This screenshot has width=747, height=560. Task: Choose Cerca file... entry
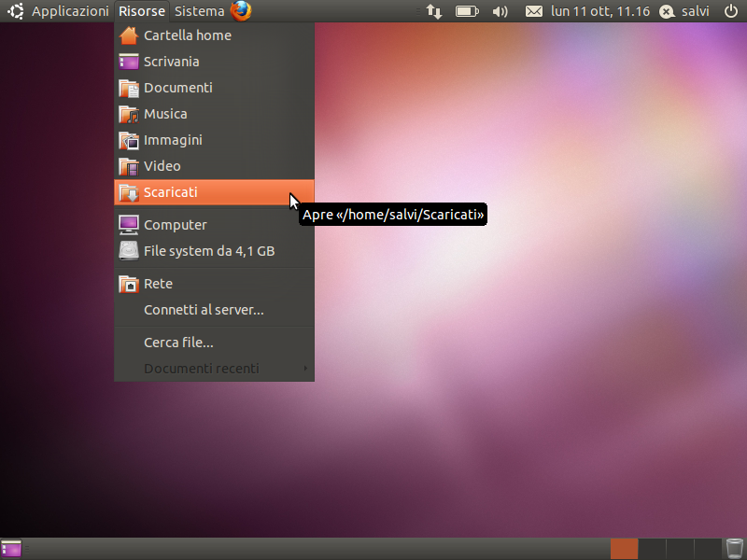[214, 343]
